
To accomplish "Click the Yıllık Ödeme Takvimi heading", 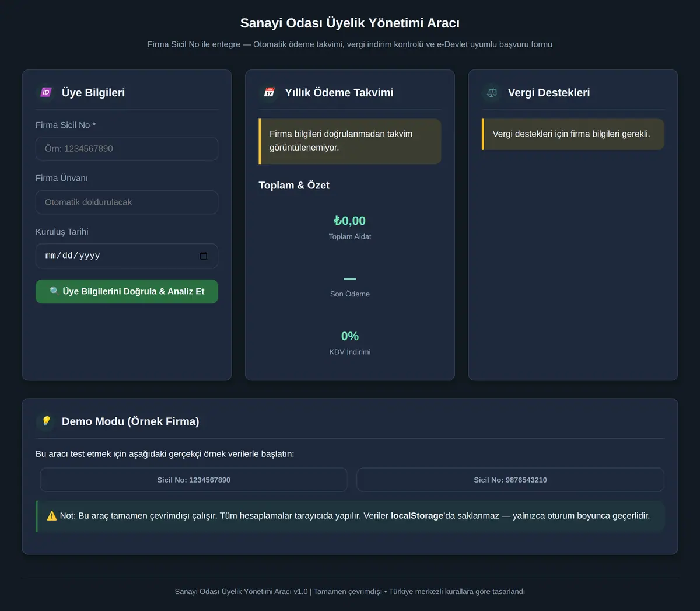I will coord(339,92).
